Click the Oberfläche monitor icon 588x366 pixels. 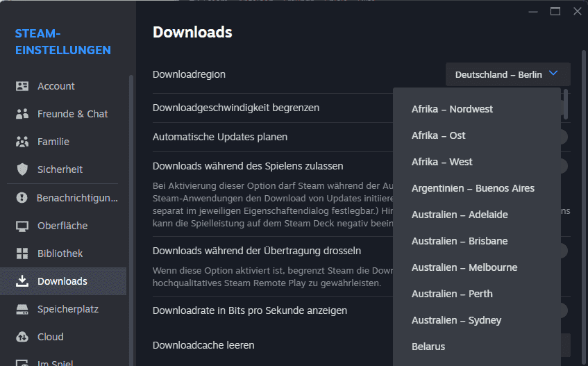22,226
